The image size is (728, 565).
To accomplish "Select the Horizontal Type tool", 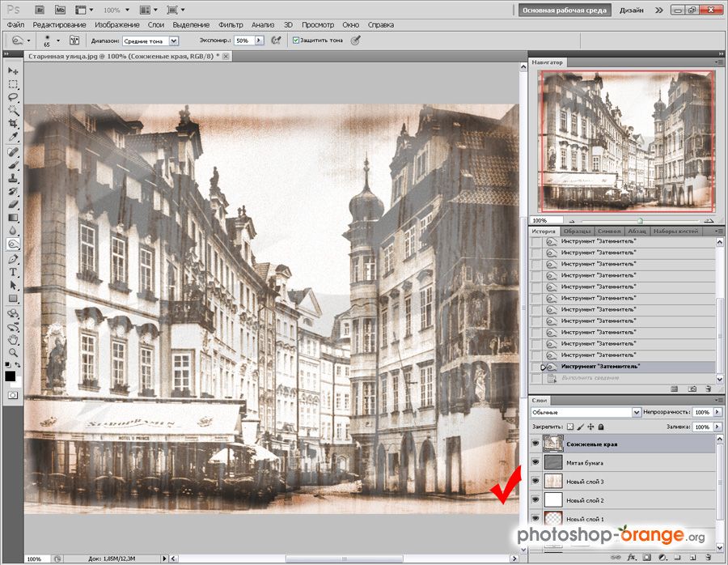I will [x=13, y=272].
